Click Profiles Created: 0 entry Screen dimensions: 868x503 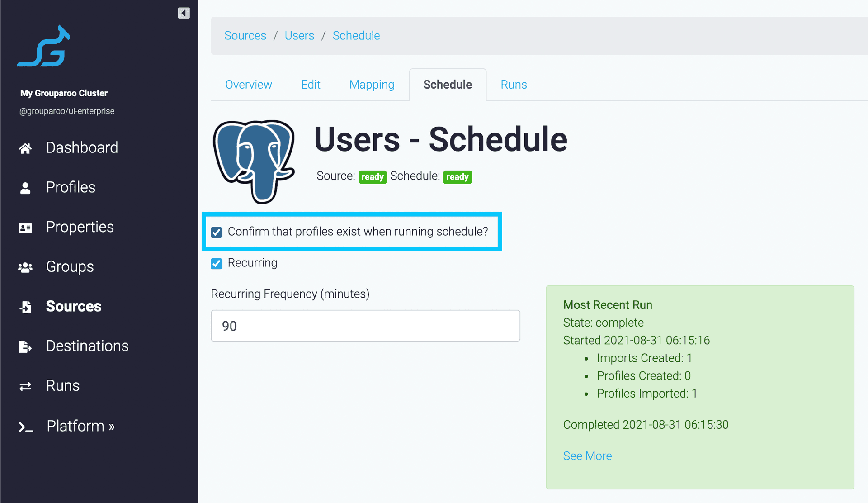tap(644, 375)
